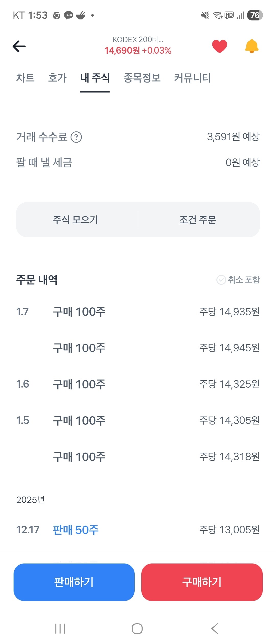Viewport: 276px width, 644px height.
Task: Tap the Android recent apps icon
Action: [x=60, y=629]
